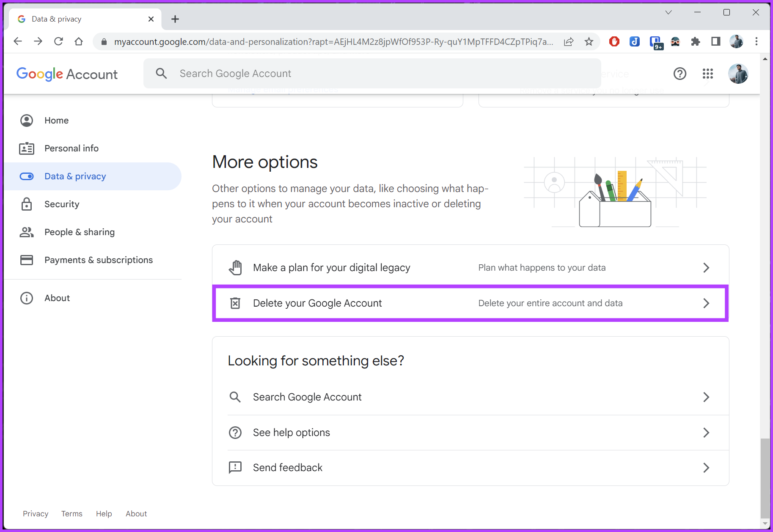This screenshot has width=773, height=532.
Task: Open the Google apps grid
Action: [708, 74]
